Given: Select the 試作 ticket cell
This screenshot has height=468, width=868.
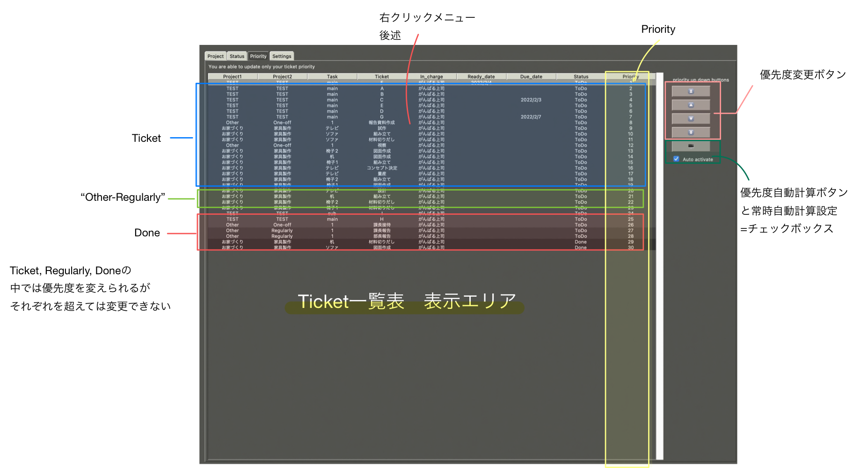Looking at the screenshot, I should pos(382,128).
